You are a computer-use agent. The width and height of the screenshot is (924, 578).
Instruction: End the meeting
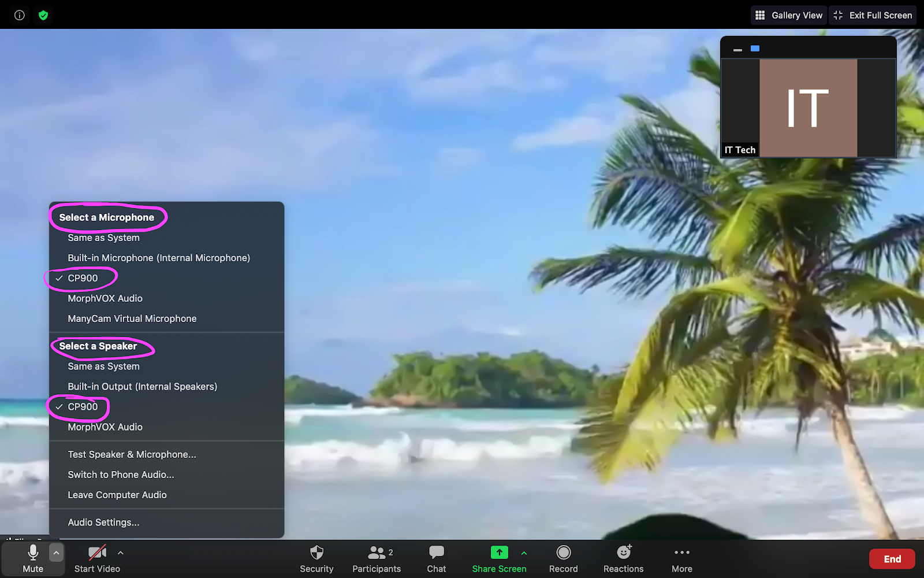(x=892, y=559)
